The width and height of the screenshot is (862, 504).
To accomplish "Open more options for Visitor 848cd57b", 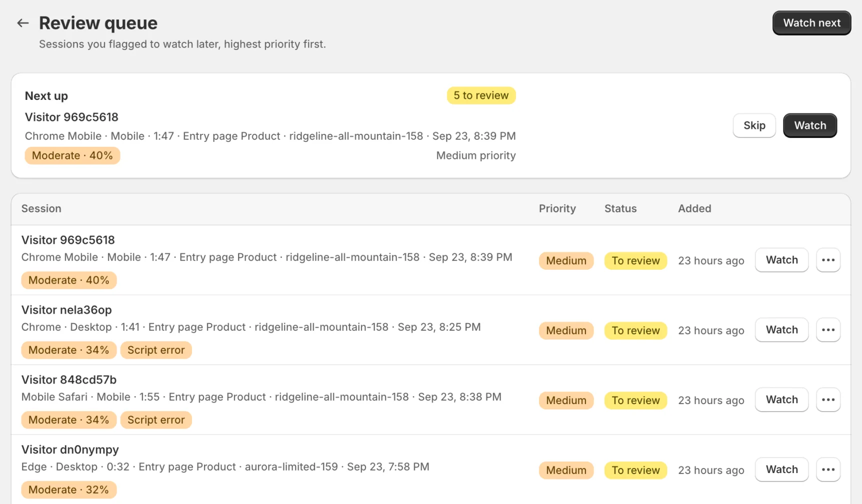I will coord(828,400).
